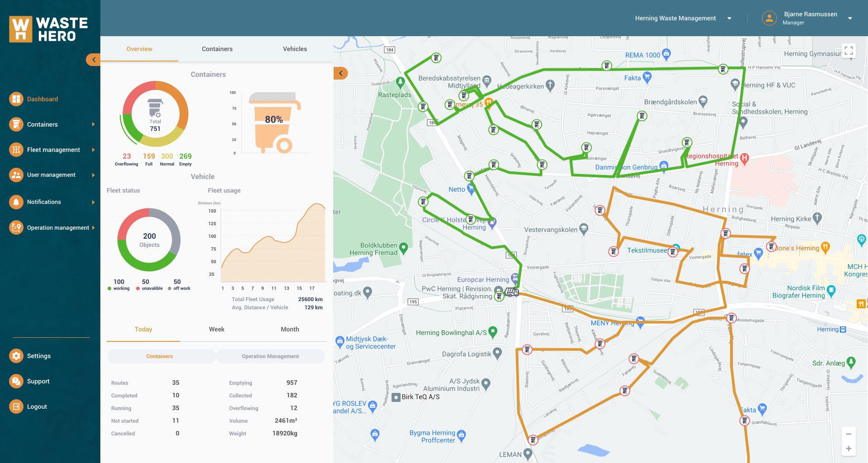Switch to the Vehicles tab
Image resolution: width=868 pixels, height=463 pixels.
coord(295,49)
